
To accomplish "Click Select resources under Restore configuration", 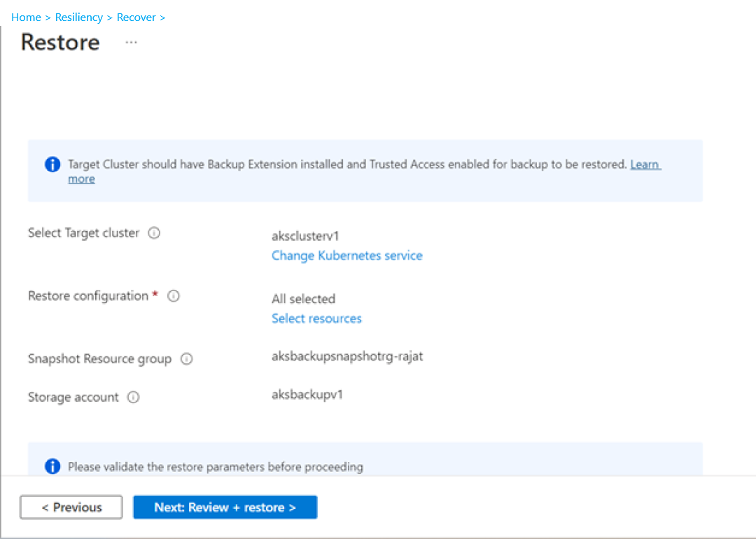I will pyautogui.click(x=316, y=318).
